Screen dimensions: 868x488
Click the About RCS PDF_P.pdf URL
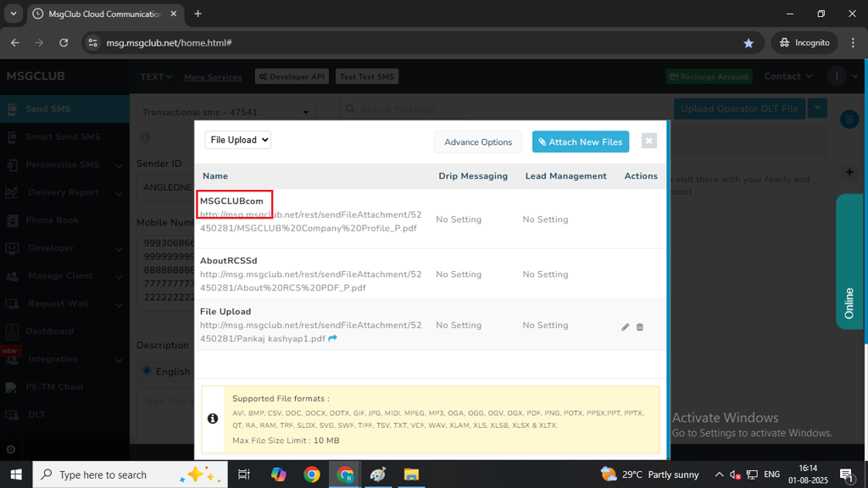pos(310,281)
